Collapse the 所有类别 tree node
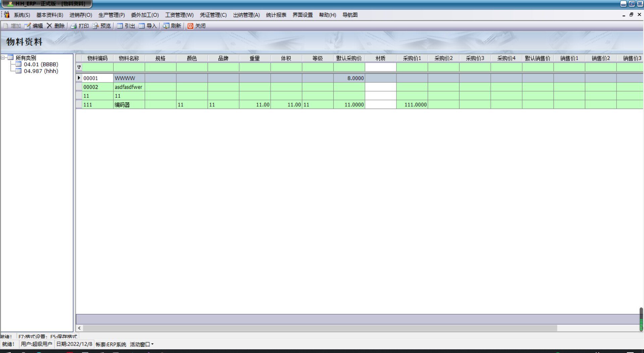Viewport: 644px width, 353px height. point(3,58)
